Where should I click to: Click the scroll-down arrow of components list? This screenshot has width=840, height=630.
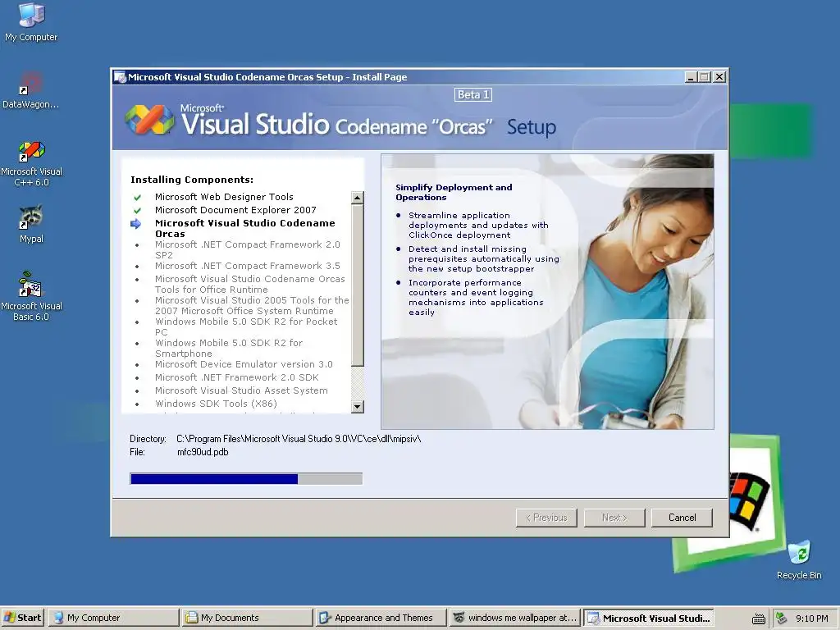[358, 407]
